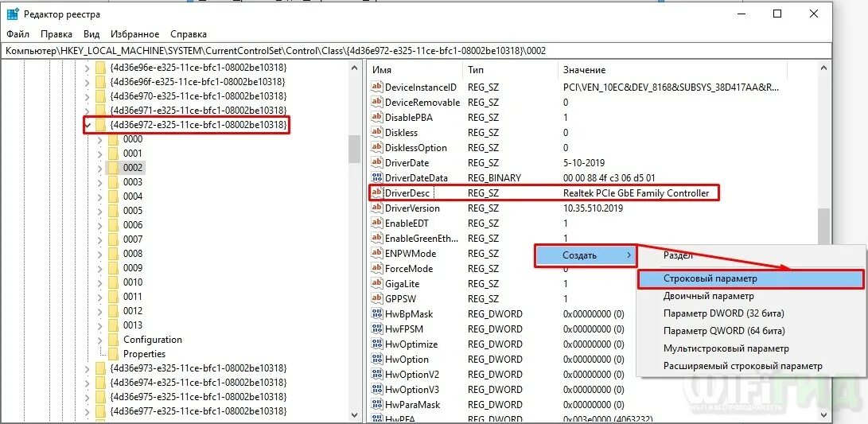
Task: Click the HwFPSM DWORD value icon
Action: tap(377, 329)
